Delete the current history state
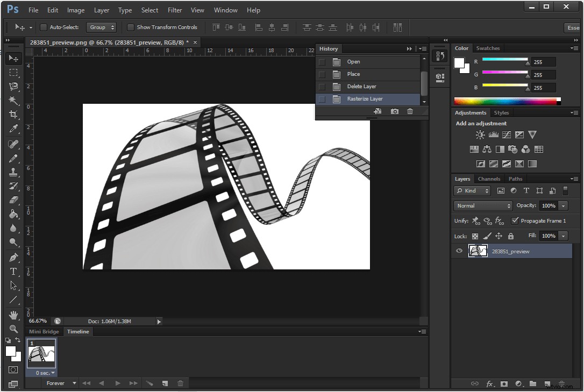Screen dimensions: 584x392 (410, 111)
